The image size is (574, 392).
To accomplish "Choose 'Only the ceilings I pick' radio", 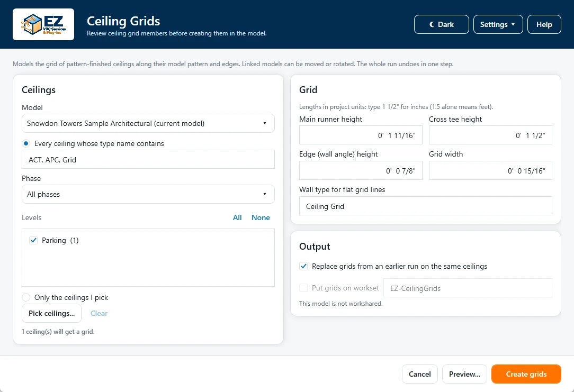I will [26, 297].
